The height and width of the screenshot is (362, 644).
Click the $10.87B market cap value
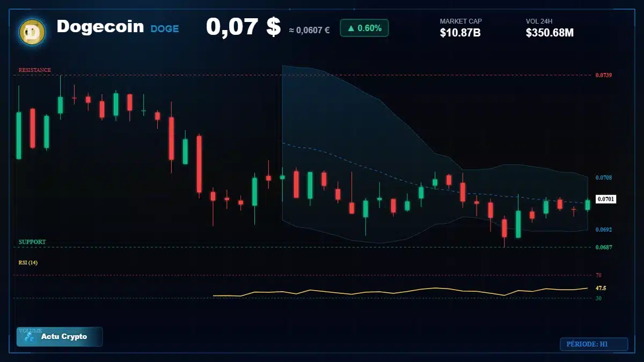point(460,33)
